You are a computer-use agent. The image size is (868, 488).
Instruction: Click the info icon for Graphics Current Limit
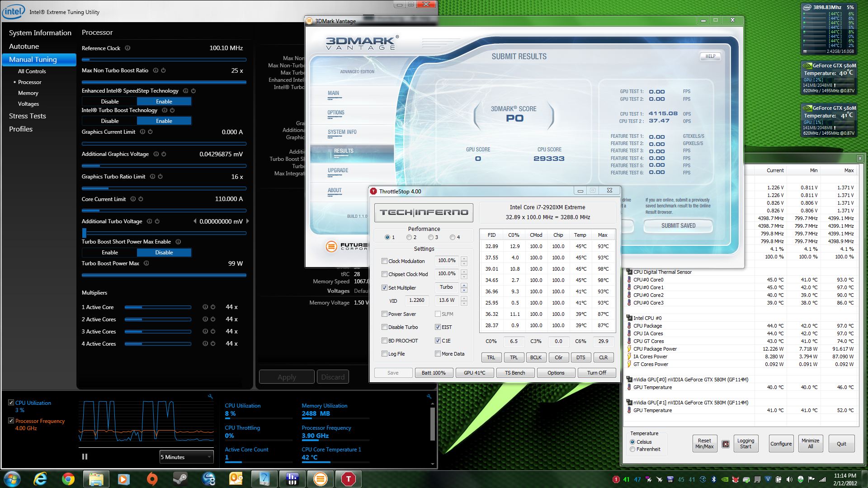[x=142, y=132]
